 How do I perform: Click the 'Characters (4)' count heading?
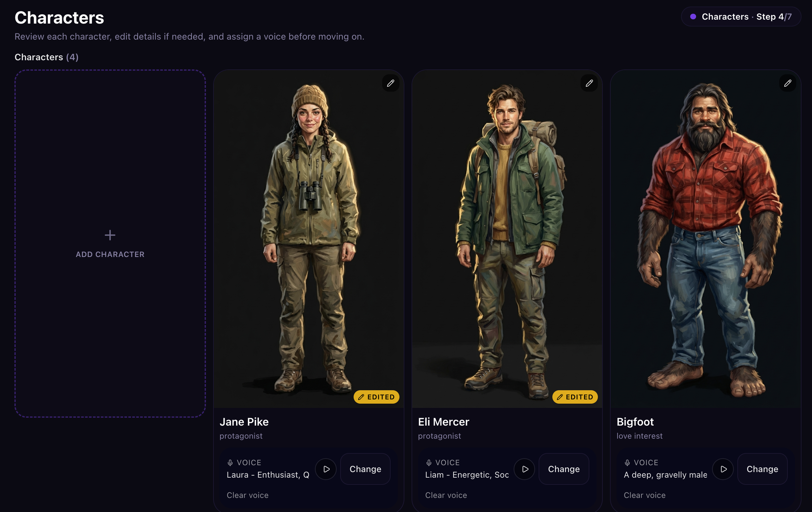coord(46,57)
